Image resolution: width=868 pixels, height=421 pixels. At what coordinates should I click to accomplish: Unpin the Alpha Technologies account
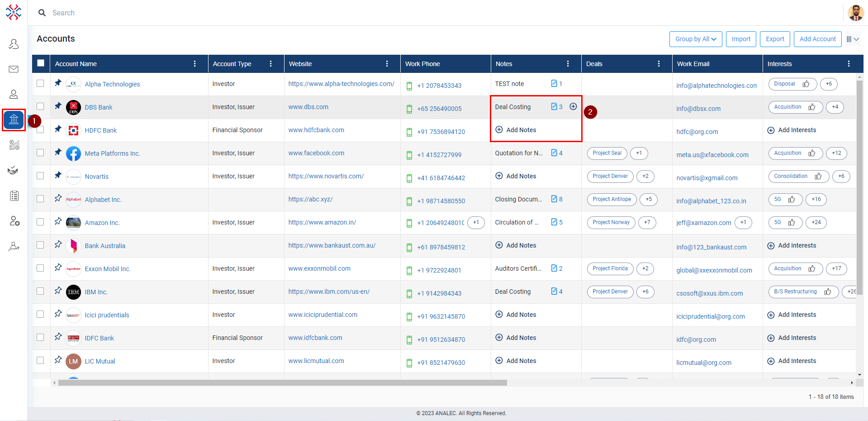pos(58,83)
